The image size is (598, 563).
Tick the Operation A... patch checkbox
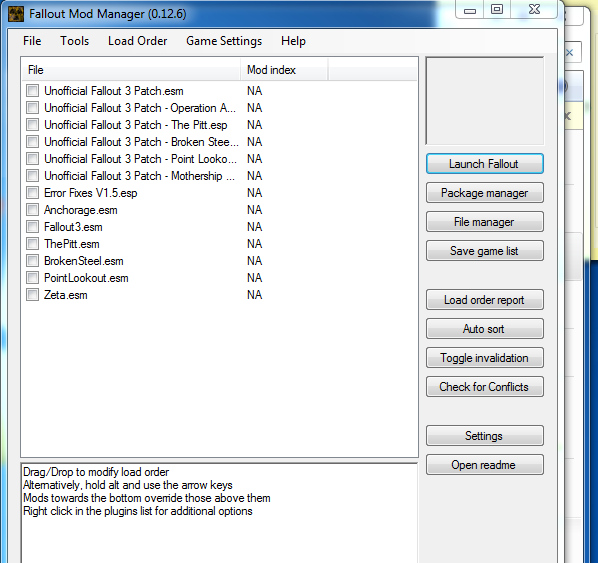click(x=32, y=108)
